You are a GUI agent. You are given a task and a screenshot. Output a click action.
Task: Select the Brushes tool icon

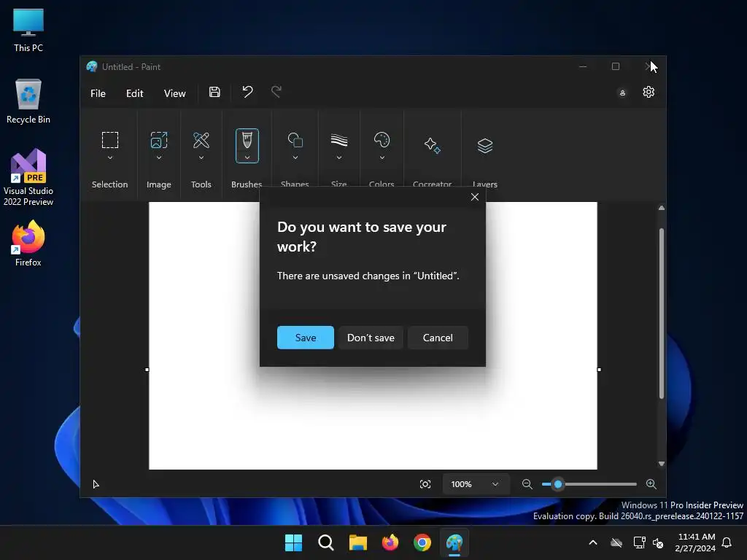(x=247, y=140)
